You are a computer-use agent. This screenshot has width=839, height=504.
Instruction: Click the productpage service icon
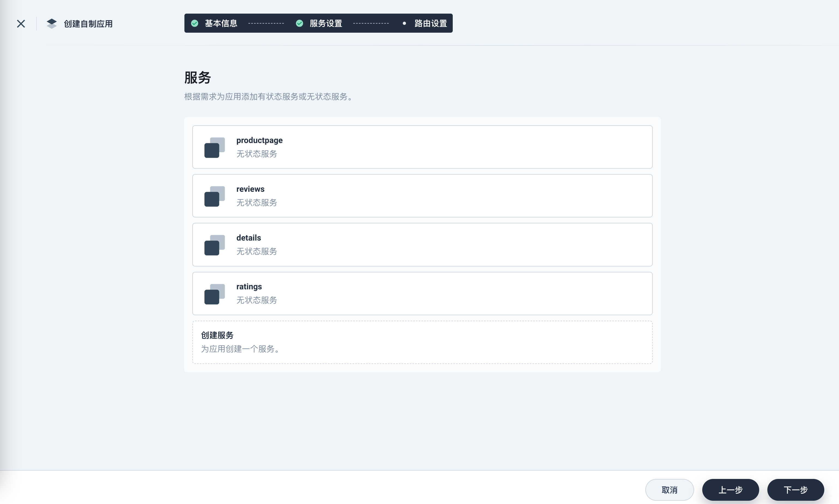[x=214, y=147]
